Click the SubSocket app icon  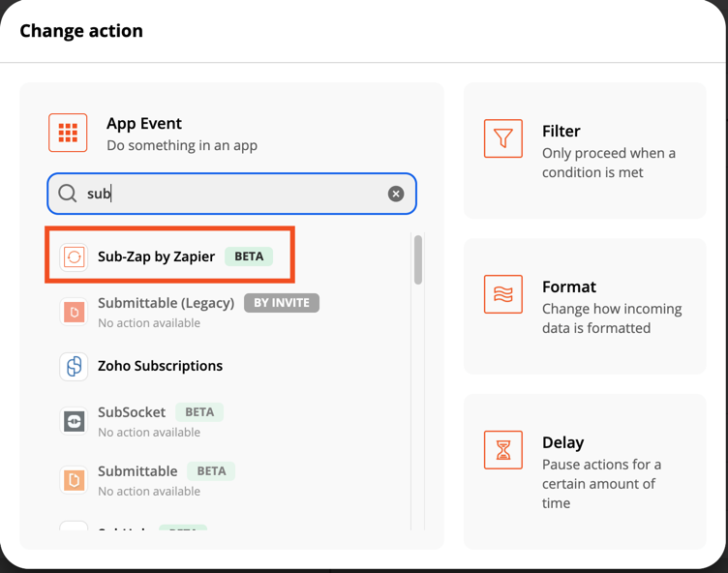pyautogui.click(x=75, y=421)
